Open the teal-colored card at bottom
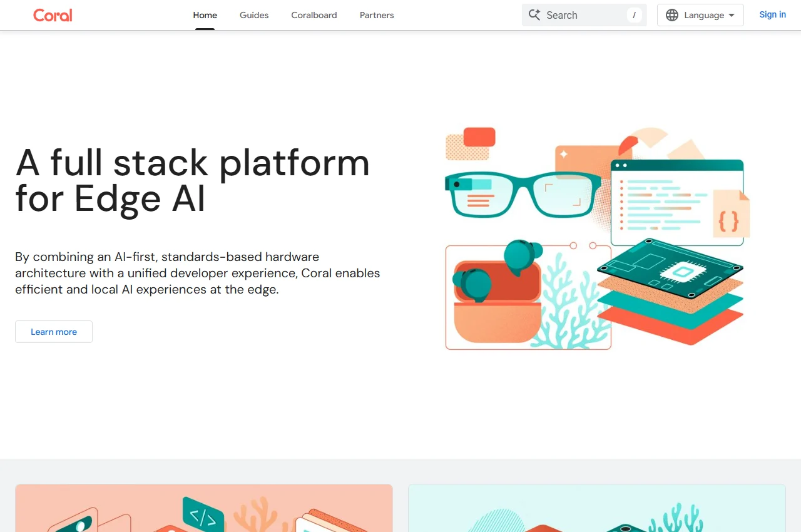This screenshot has height=532, width=801. click(597, 508)
